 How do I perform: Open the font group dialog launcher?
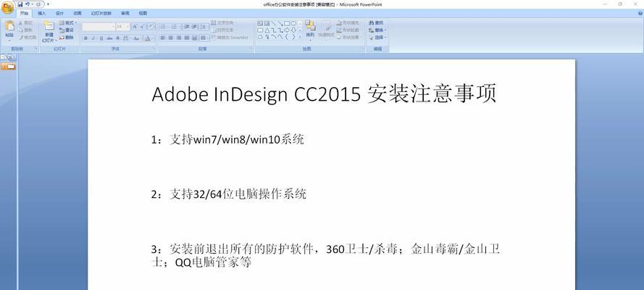click(x=153, y=48)
